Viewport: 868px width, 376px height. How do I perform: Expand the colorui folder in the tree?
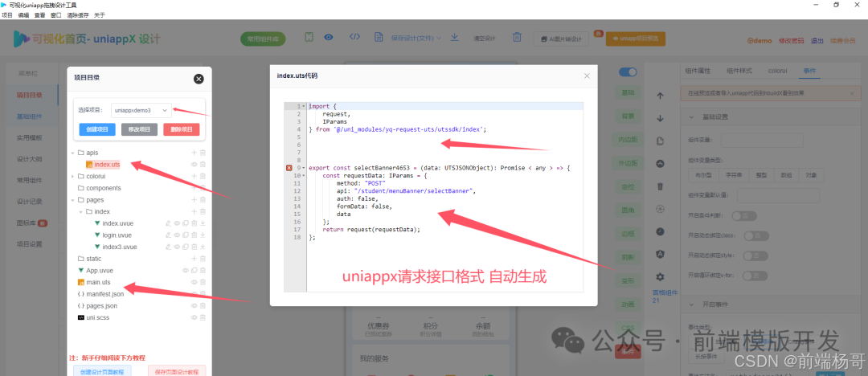73,176
